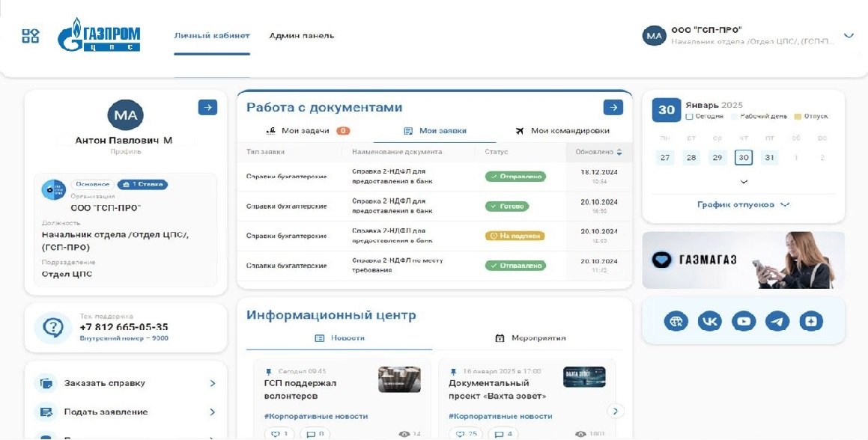Click the arrow button on Работа с документами
Image resolution: width=868 pixels, height=440 pixels.
(612, 107)
